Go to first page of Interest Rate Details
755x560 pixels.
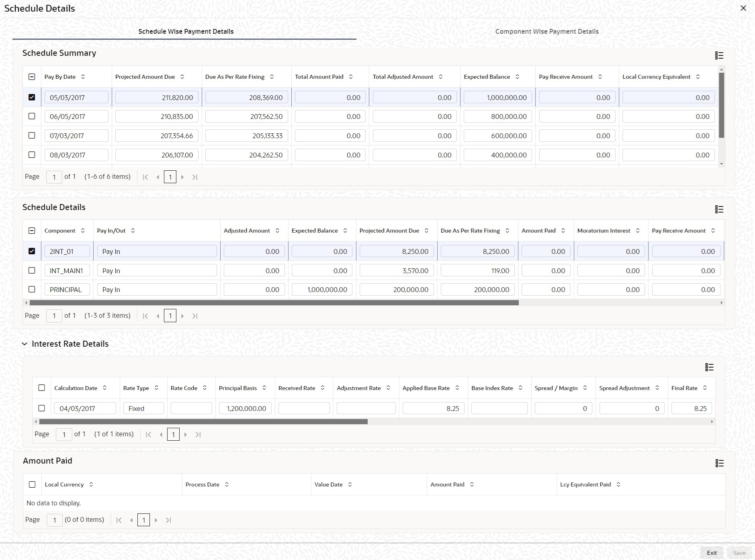click(148, 435)
